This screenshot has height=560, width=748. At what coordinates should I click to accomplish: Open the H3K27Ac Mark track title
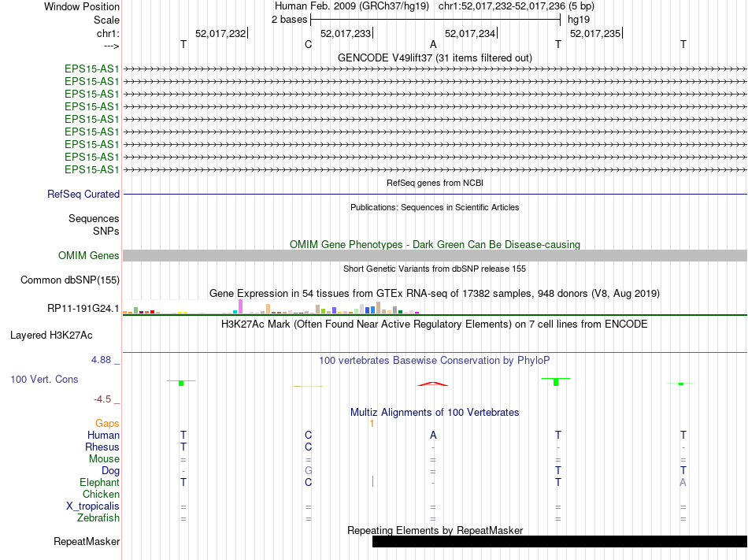point(435,325)
